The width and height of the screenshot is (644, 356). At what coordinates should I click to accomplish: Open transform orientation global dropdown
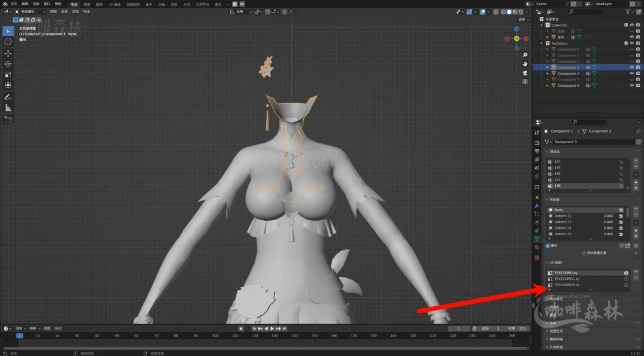(x=241, y=12)
